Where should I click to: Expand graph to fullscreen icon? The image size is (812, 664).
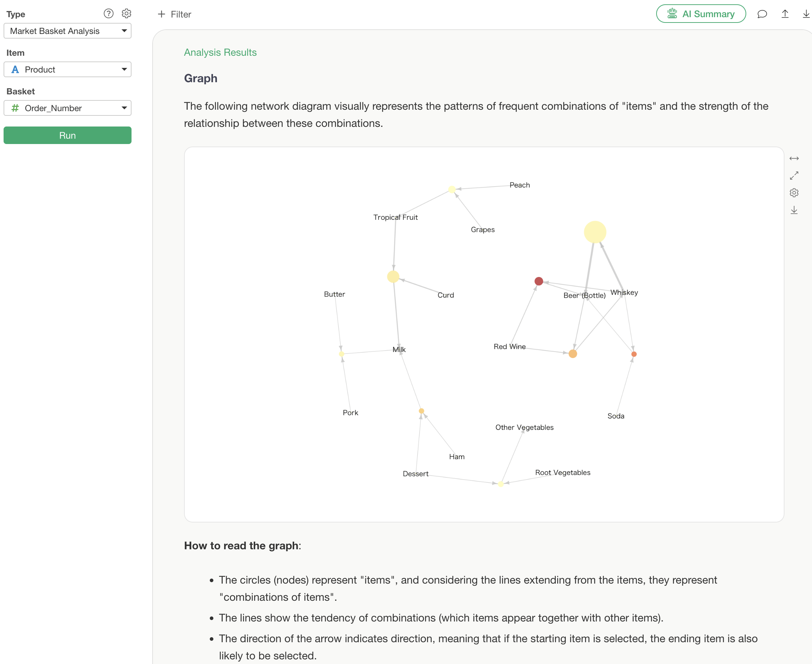point(794,175)
